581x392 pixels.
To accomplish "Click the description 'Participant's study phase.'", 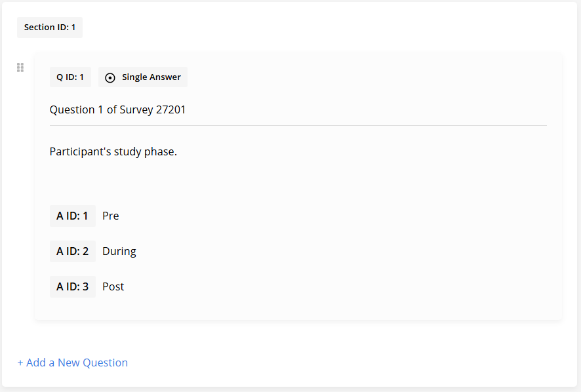I will 113,152.
